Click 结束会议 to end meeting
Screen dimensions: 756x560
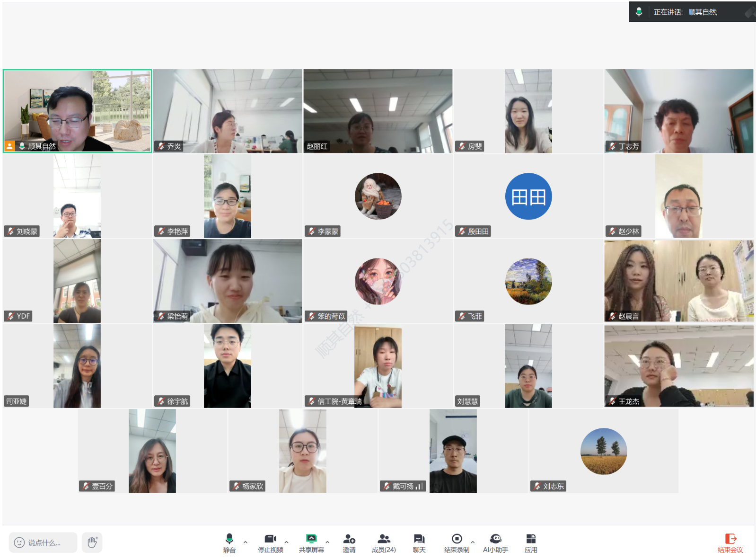click(x=730, y=542)
